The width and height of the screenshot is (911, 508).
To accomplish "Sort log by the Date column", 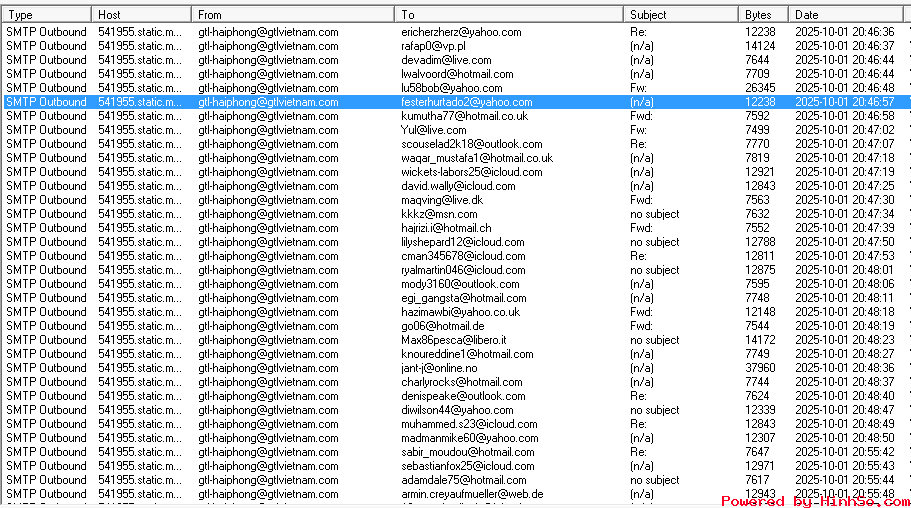I will point(848,15).
